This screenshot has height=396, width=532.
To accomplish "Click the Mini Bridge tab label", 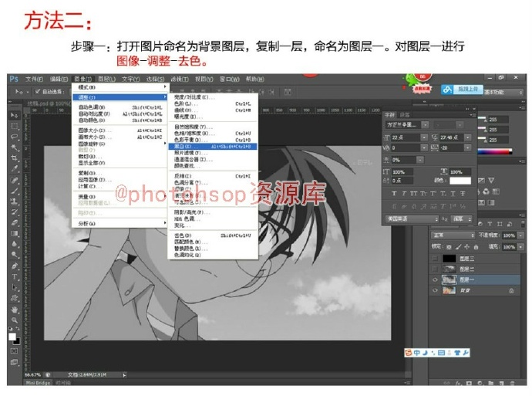I will pyautogui.click(x=38, y=383).
